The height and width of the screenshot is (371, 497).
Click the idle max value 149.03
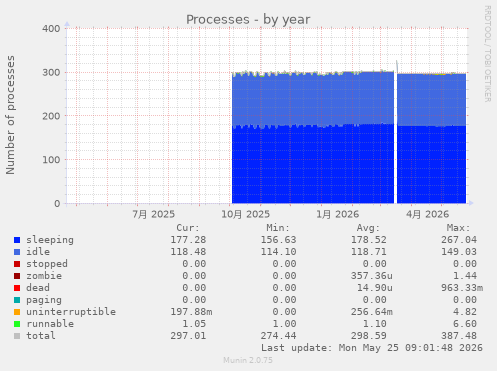coord(459,252)
